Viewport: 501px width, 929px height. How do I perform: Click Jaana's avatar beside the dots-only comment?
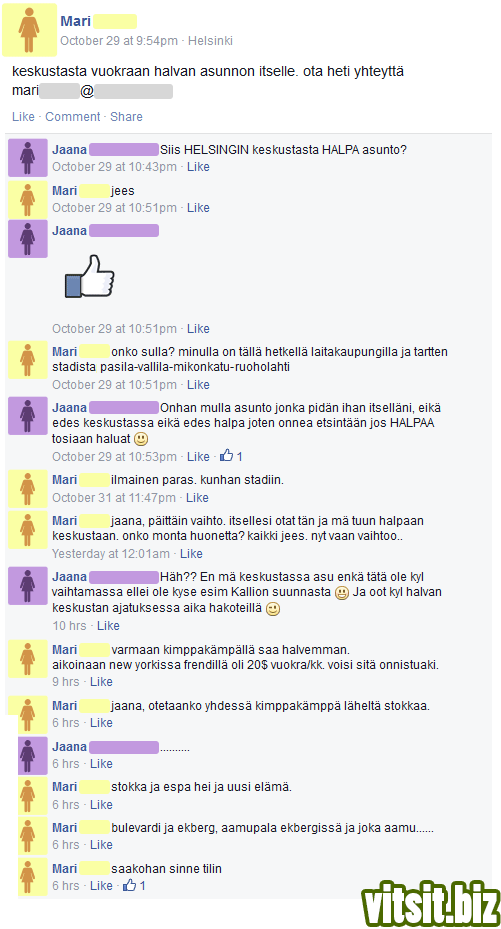[33, 755]
